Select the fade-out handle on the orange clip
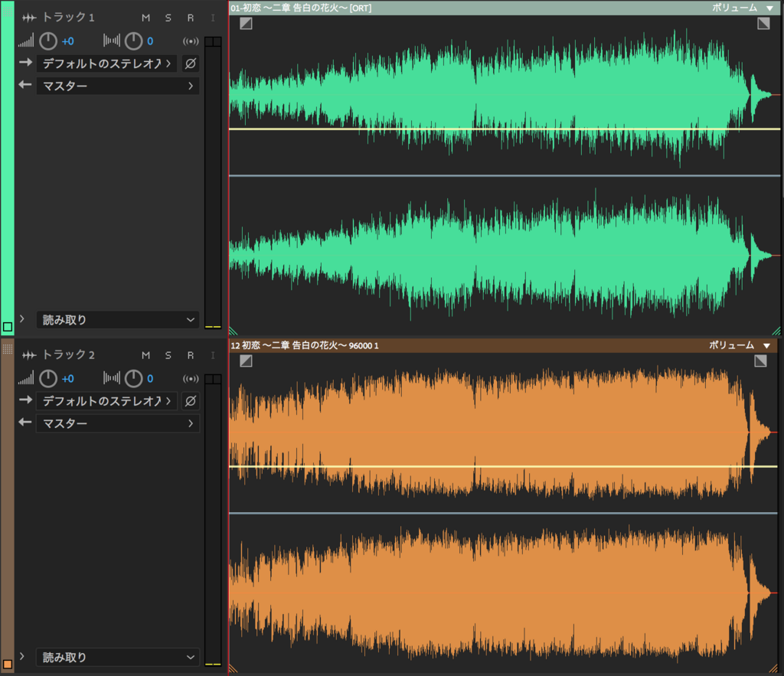The image size is (784, 676). (x=760, y=361)
